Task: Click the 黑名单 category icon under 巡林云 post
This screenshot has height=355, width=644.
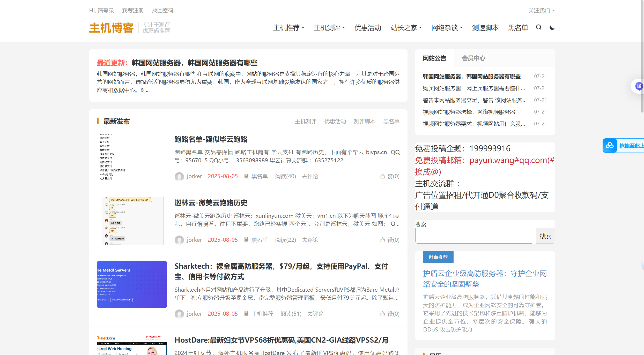Action: 246,240
